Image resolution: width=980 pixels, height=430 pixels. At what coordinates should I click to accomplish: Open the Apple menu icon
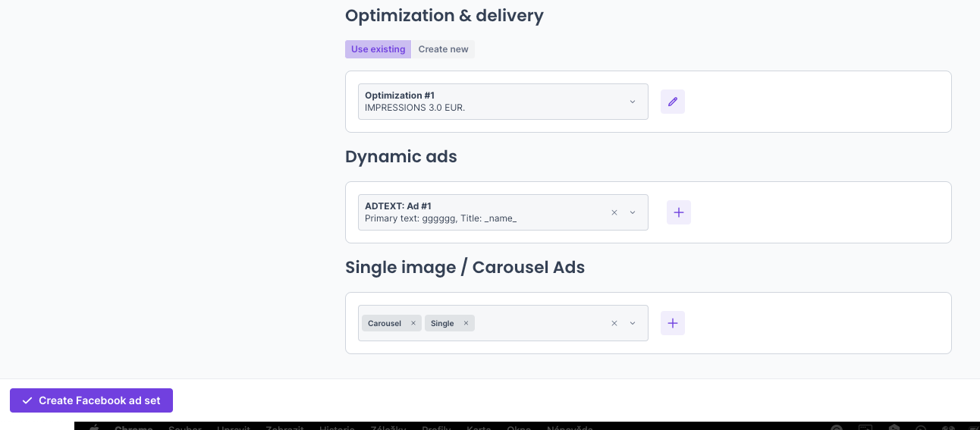[95, 428]
